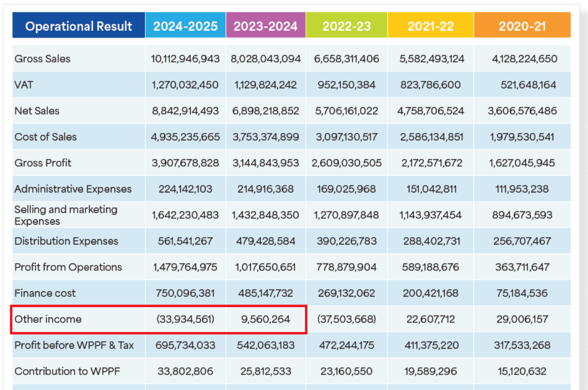This screenshot has height=390, width=588.
Task: Select the 2024-2025 column header
Action: (185, 26)
